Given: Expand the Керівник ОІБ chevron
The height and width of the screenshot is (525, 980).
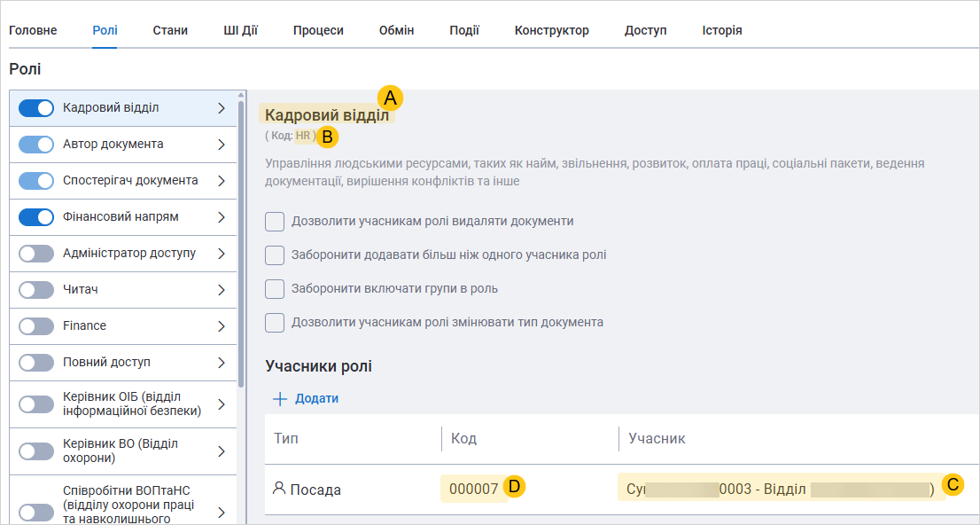Looking at the screenshot, I should coord(222,404).
